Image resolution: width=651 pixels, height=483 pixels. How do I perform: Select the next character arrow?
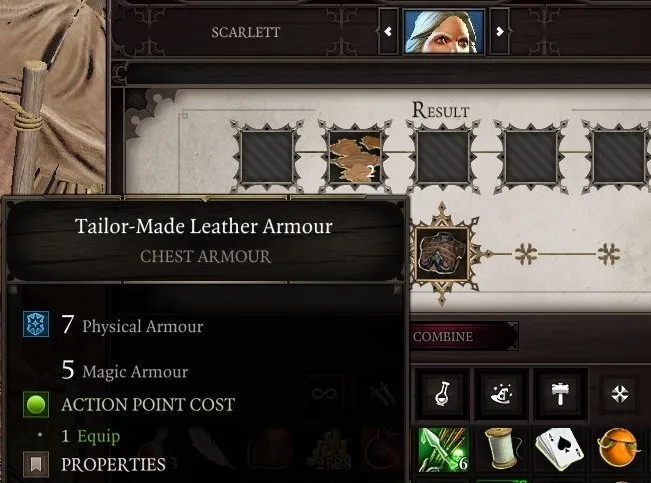coord(500,32)
